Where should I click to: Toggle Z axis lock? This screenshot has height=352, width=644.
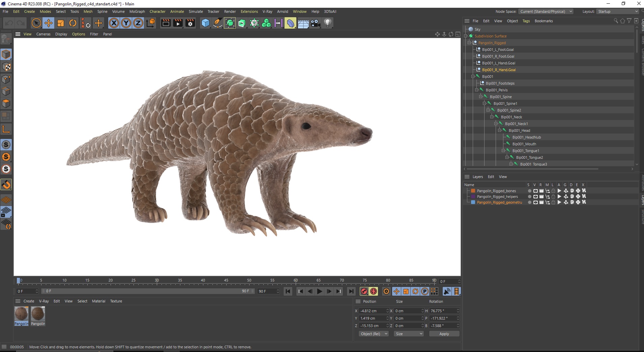pyautogui.click(x=138, y=23)
